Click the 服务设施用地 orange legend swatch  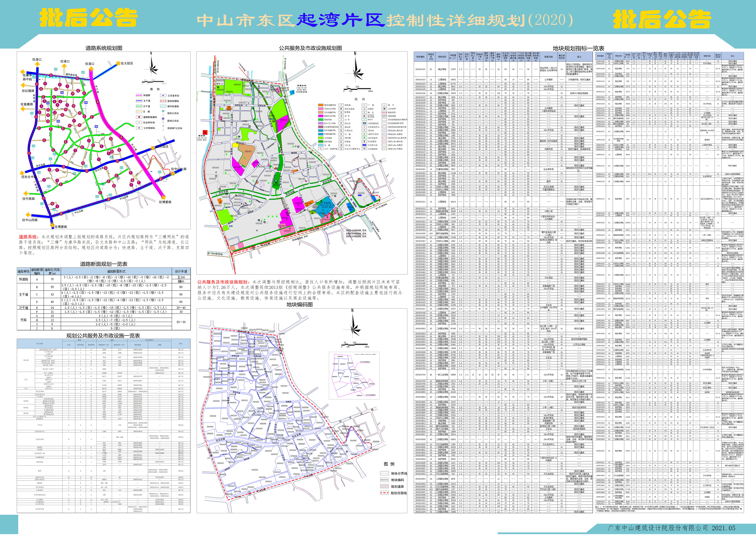click(x=321, y=105)
